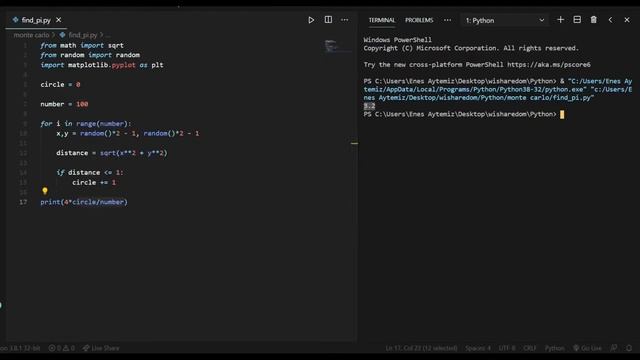Show more panel tabs via ellipsis
This screenshot has width=640, height=360.
point(447,20)
